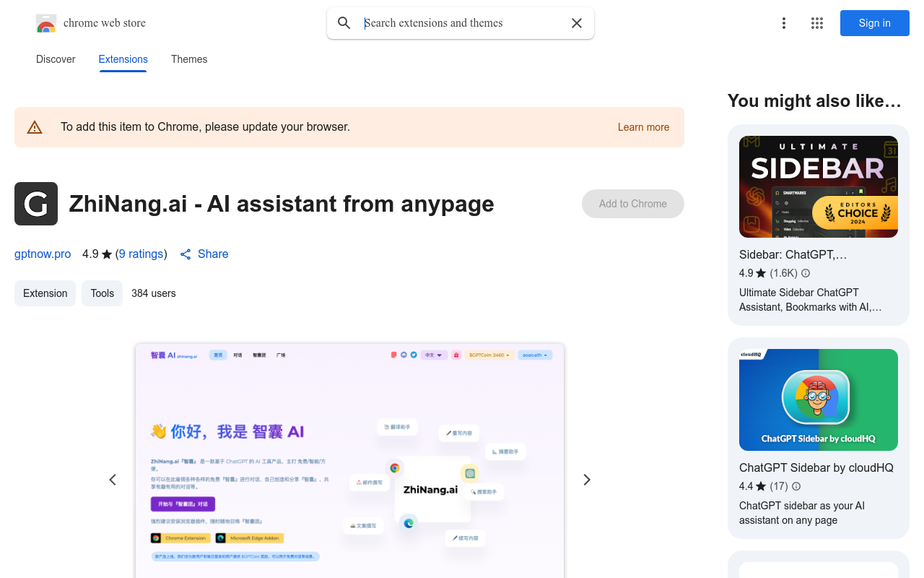The image size is (924, 578).
Task: Click the '384 users' text
Action: pos(154,293)
